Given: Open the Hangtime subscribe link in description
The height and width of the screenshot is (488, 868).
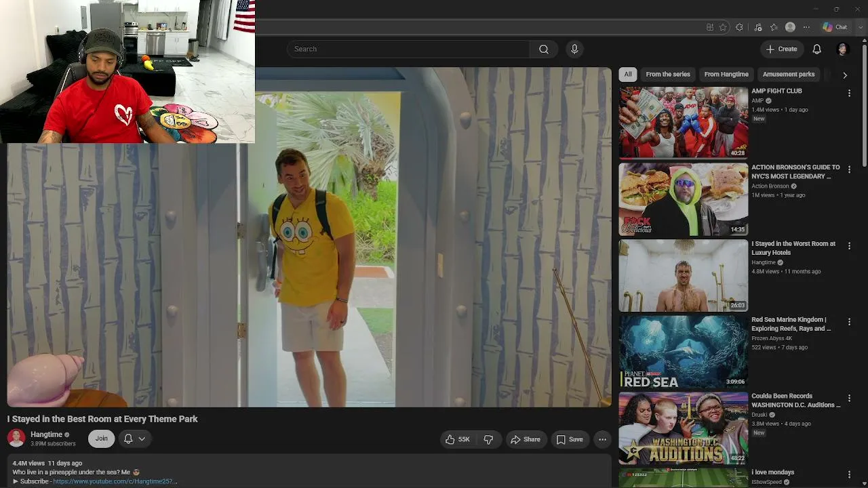Looking at the screenshot, I should point(115,481).
